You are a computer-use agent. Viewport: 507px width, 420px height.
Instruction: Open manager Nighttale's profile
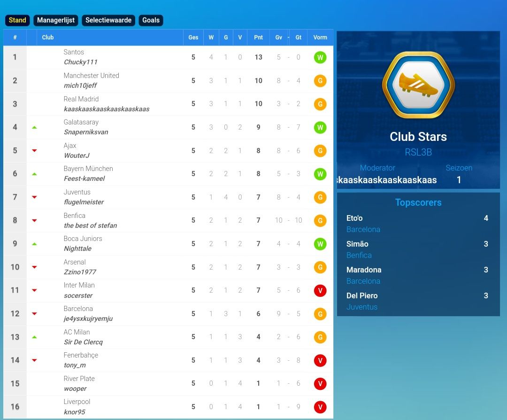[x=77, y=249]
